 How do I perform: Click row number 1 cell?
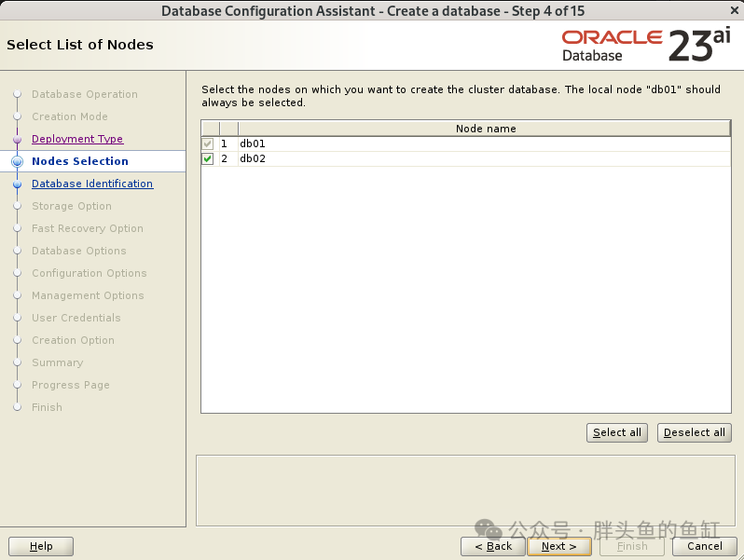228,143
